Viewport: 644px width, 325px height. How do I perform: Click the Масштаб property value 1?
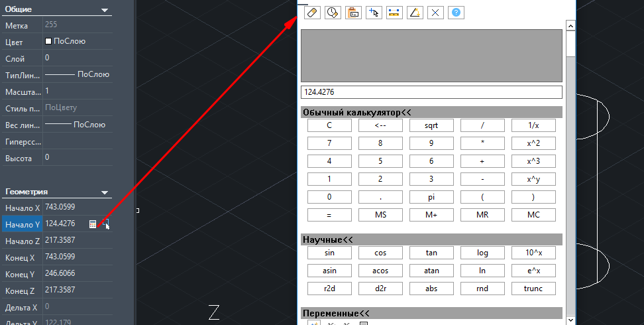click(x=47, y=91)
